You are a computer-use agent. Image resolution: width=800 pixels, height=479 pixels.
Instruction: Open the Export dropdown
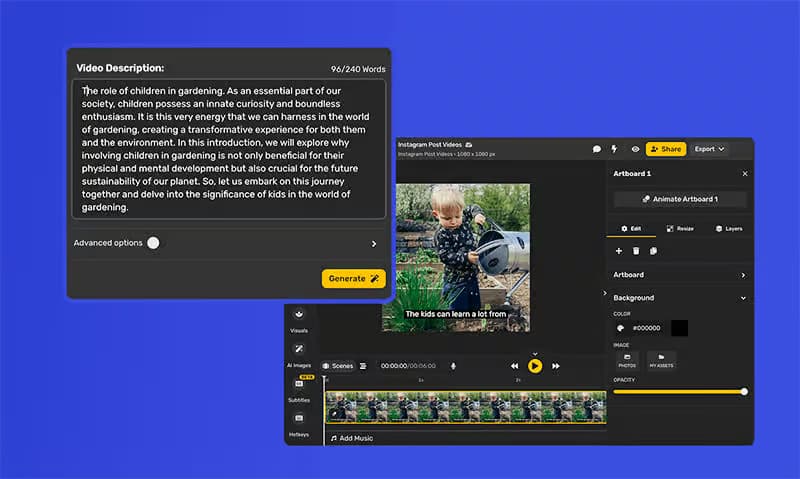(709, 149)
